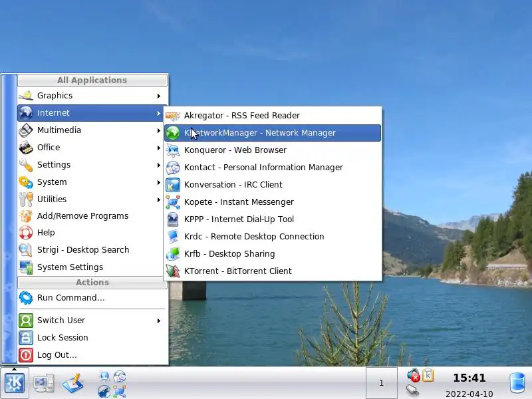Image resolution: width=532 pixels, height=399 pixels.
Task: Expand the Office submenu arrow
Action: [x=158, y=148]
